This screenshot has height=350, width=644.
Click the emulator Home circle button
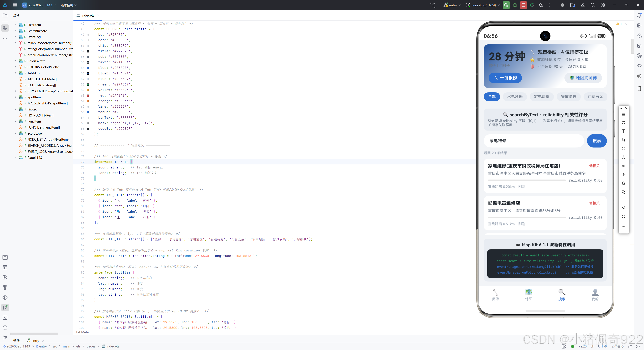624,216
